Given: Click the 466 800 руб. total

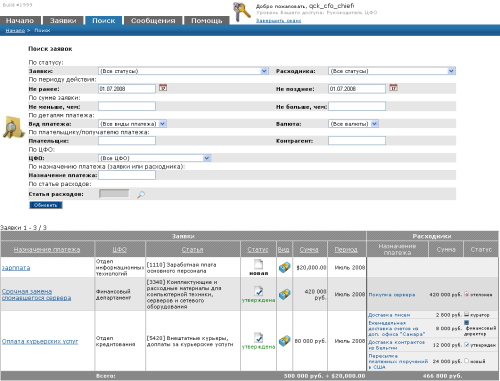Looking at the screenshot, I should (442, 376).
